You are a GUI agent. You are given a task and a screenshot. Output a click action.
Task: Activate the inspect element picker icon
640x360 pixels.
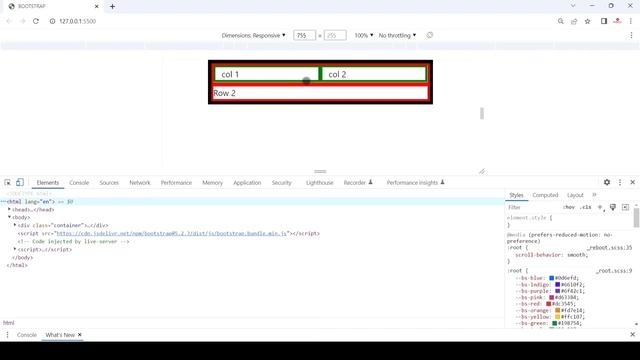7,182
